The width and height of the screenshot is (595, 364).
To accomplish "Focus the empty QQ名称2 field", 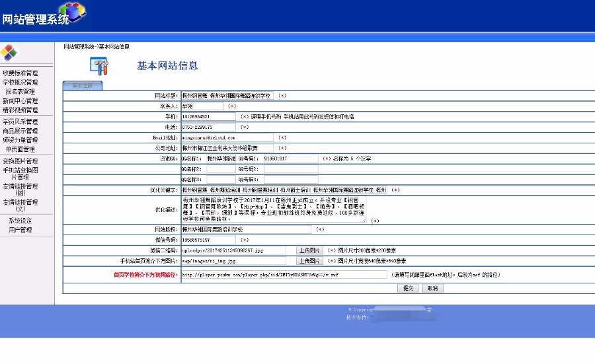I will 221,169.
